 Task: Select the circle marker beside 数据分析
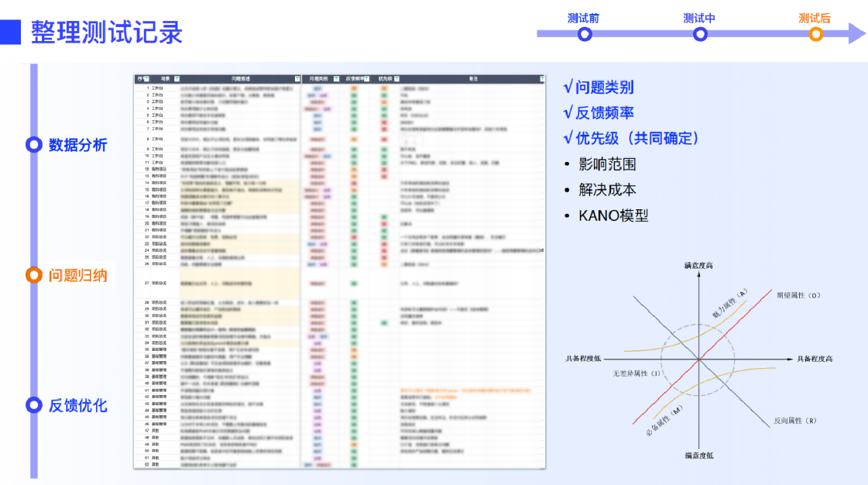coord(33,145)
